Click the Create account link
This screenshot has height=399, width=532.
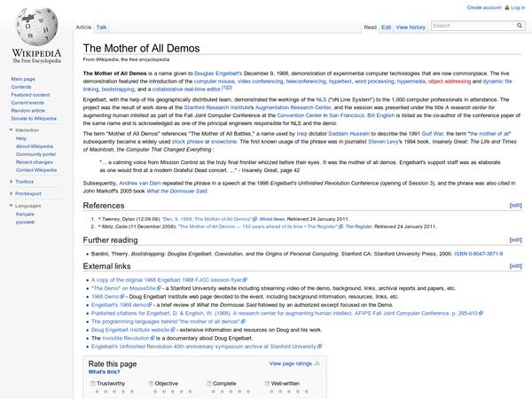click(484, 7)
